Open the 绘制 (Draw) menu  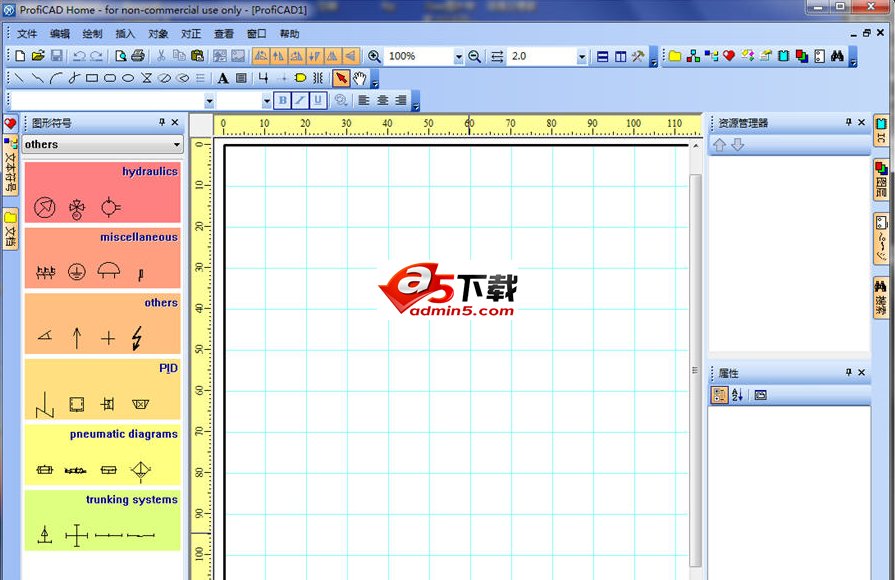click(x=92, y=34)
